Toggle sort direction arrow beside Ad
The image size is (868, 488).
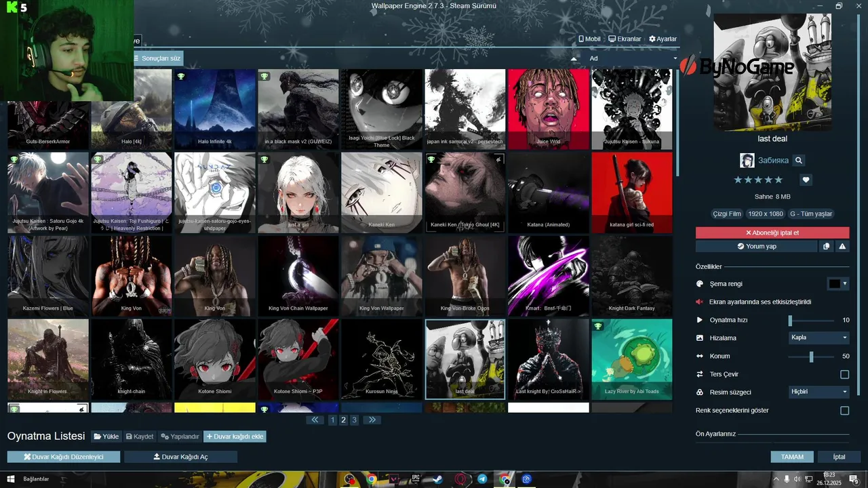574,58
